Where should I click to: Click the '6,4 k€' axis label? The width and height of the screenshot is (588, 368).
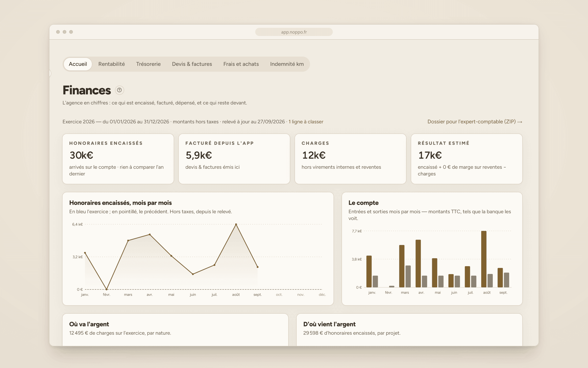[77, 224]
